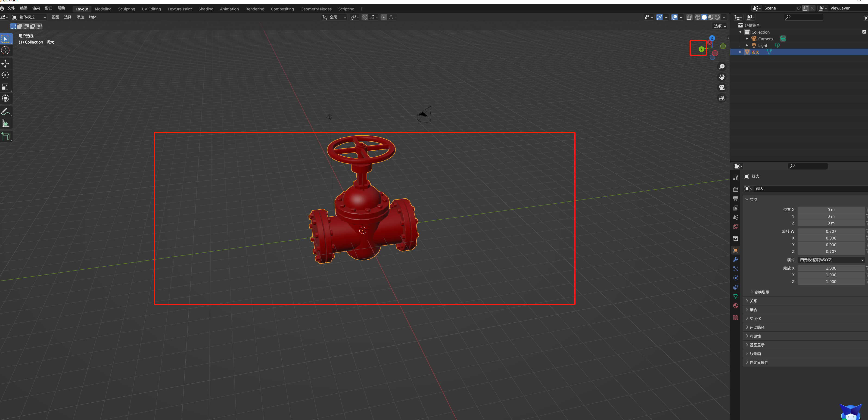This screenshot has width=868, height=420.
Task: Open the Object Data mesh tab
Action: [736, 297]
